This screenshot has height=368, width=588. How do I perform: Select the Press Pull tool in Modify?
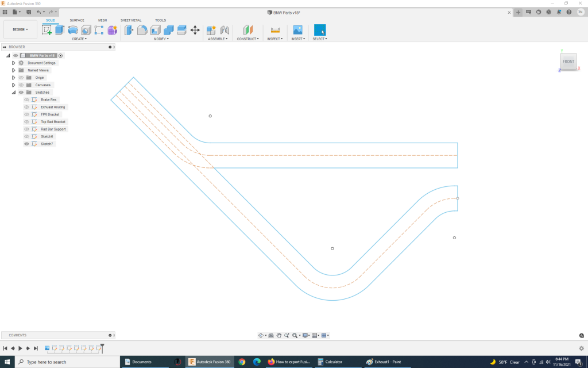pos(127,29)
